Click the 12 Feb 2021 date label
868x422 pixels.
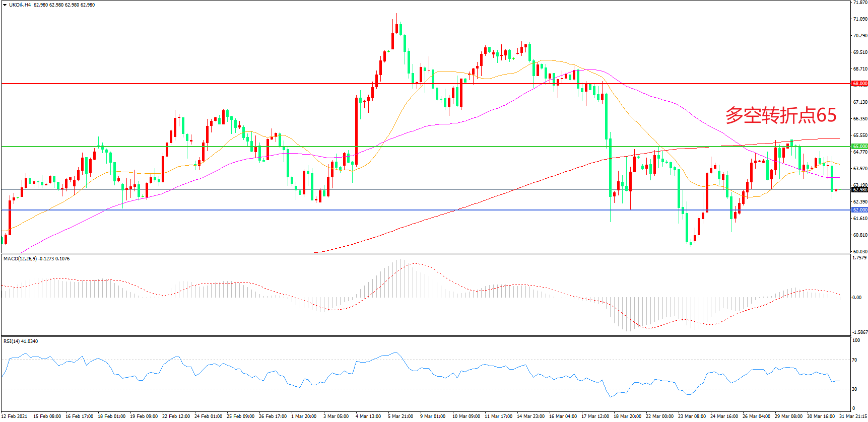click(15, 416)
